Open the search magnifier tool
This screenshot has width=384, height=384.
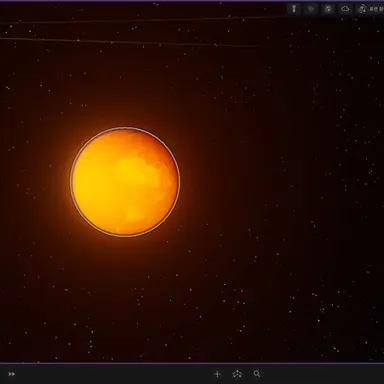click(257, 374)
